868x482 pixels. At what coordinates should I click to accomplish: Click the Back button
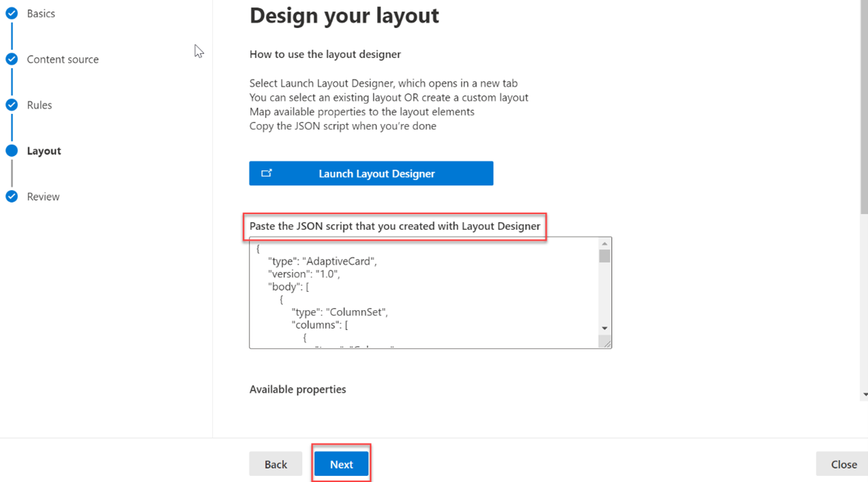[275, 464]
